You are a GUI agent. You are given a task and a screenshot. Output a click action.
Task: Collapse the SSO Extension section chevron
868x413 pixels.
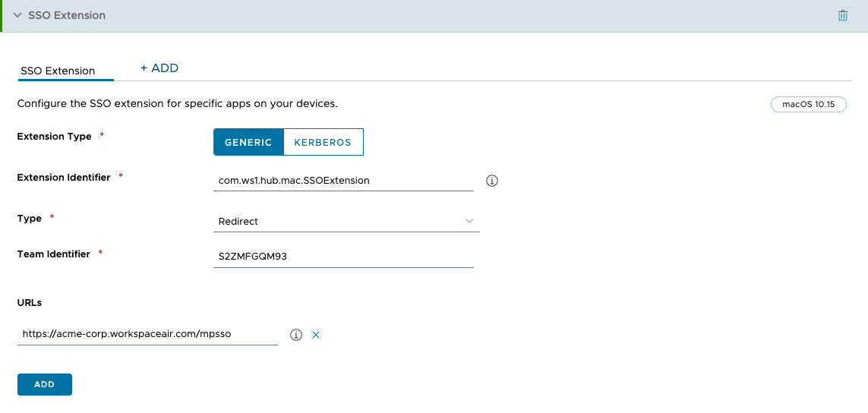coord(17,15)
